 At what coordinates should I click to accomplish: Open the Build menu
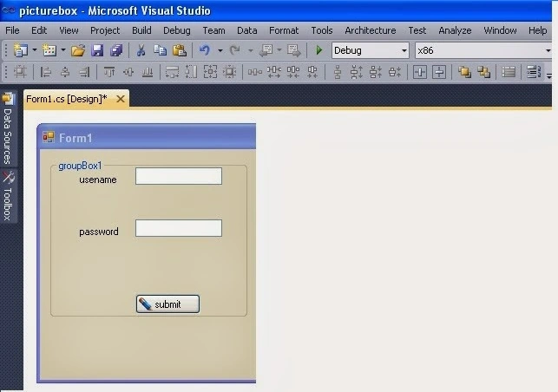(x=141, y=30)
